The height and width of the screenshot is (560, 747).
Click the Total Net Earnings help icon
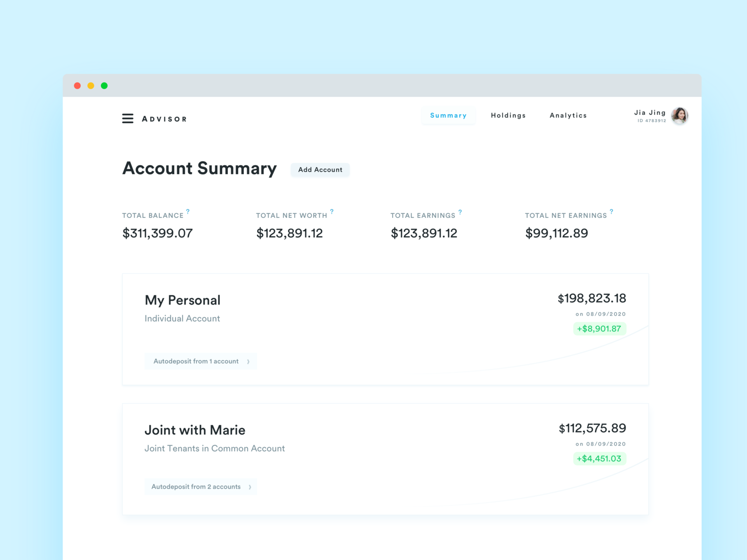pyautogui.click(x=611, y=211)
